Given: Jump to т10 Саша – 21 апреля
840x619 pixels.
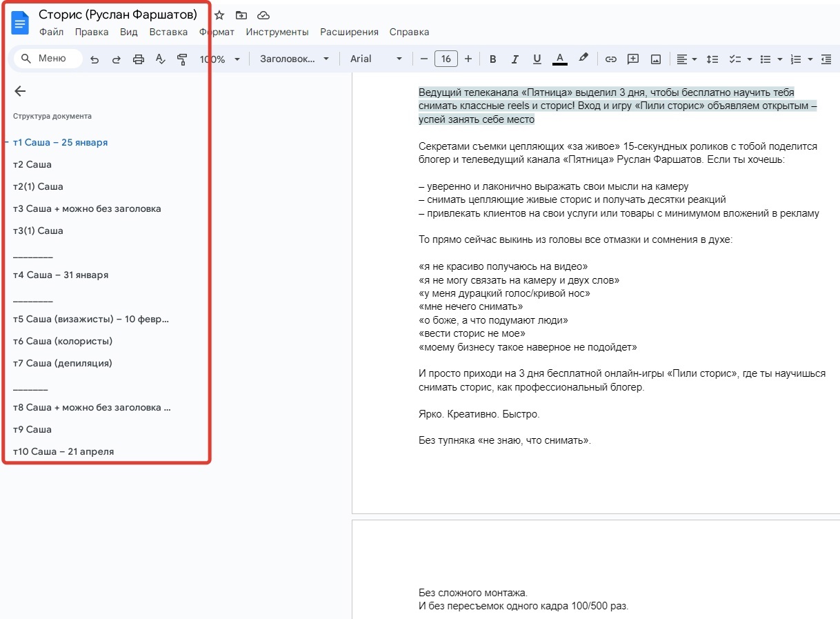Looking at the screenshot, I should (63, 451).
